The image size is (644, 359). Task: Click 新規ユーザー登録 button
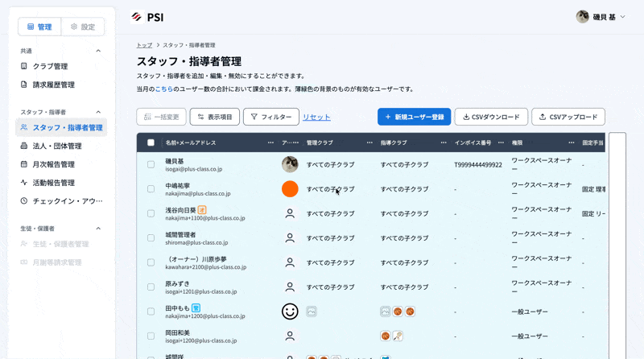click(x=414, y=117)
